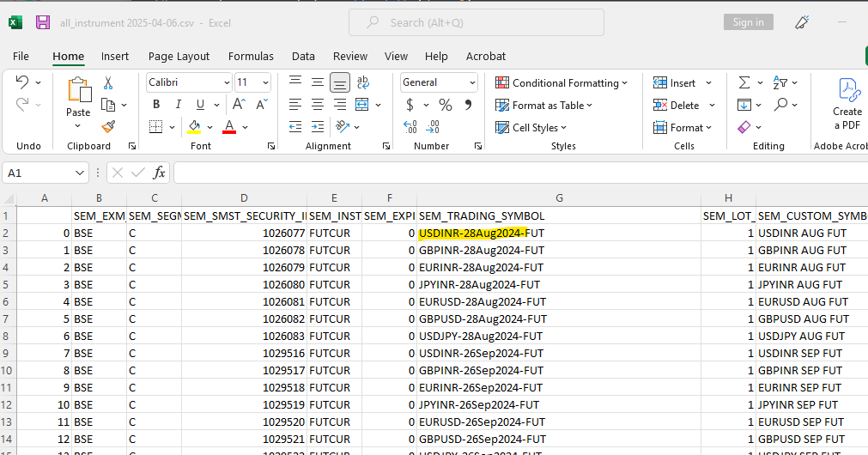Open Conditional Formatting menu

[561, 83]
